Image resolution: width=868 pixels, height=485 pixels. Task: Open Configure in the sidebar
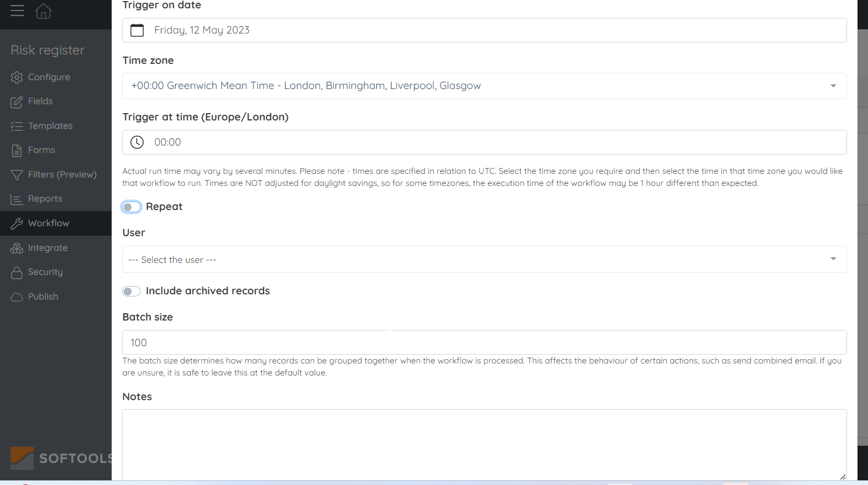click(56, 77)
